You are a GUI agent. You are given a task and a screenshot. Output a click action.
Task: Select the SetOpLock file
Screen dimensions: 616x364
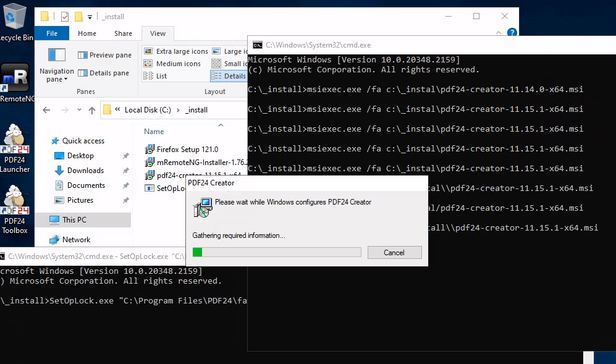coord(165,188)
